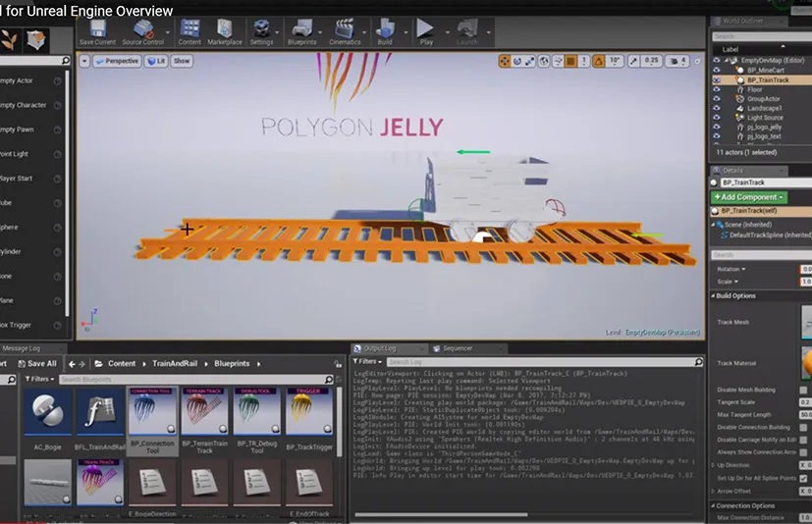Open rotation snap value 10° dropdown

pos(615,61)
